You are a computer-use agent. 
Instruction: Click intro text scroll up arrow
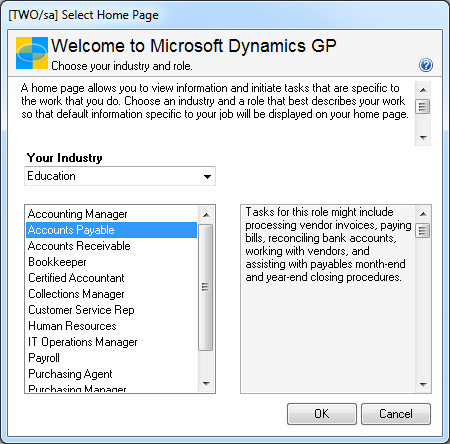pyautogui.click(x=423, y=90)
